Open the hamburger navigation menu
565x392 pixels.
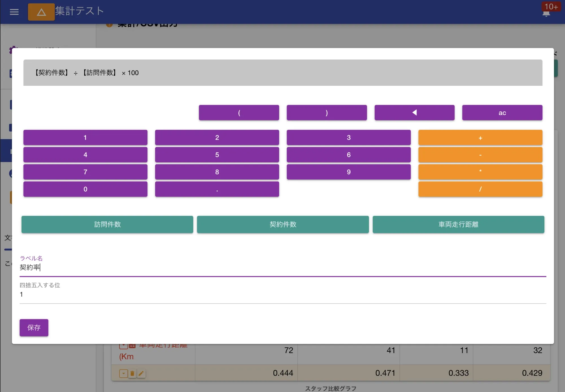pos(14,12)
